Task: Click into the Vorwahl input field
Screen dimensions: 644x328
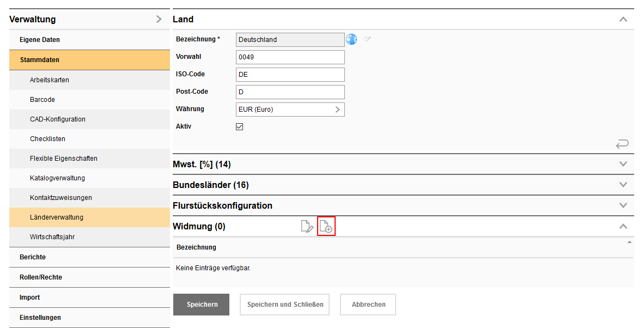Action: [x=290, y=57]
